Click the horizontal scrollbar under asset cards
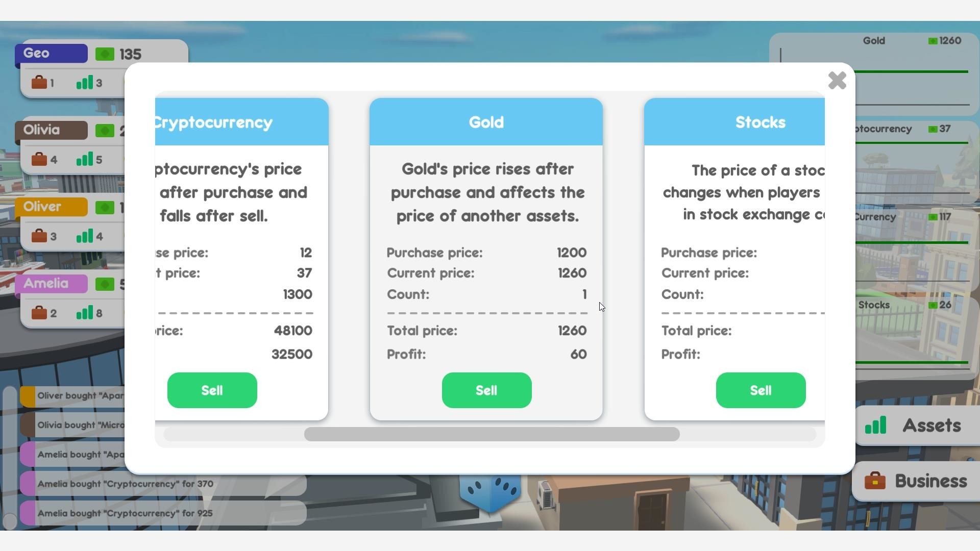 click(492, 434)
